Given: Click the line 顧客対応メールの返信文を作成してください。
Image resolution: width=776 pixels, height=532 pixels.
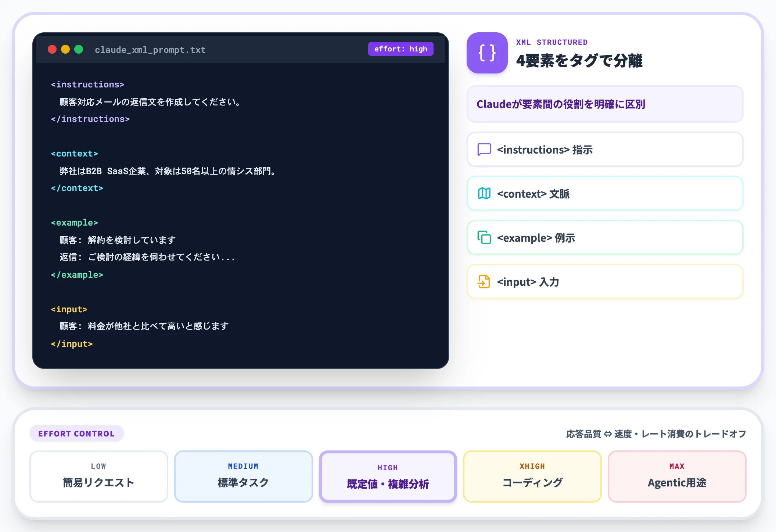Looking at the screenshot, I should click(x=151, y=102).
